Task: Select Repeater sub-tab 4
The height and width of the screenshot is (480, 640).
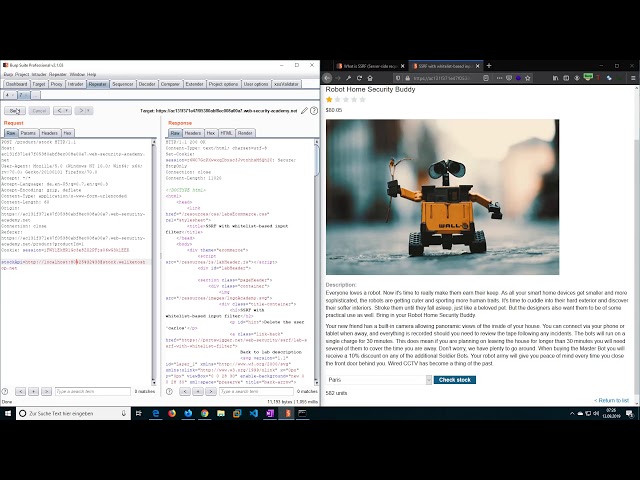Action: [x=9, y=95]
